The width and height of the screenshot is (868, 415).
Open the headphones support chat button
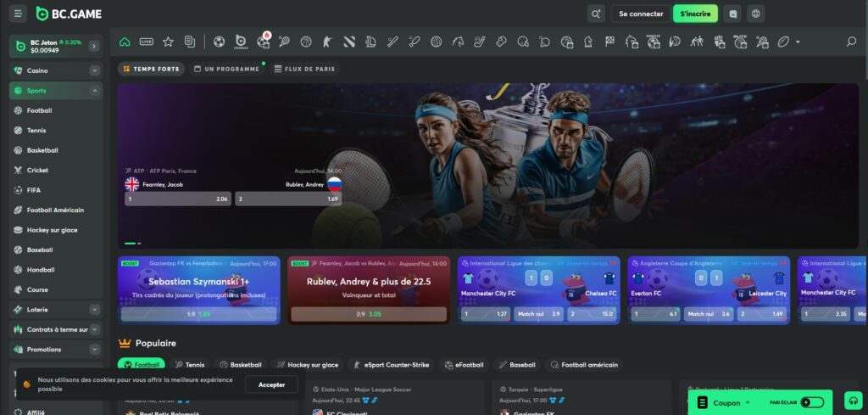pyautogui.click(x=853, y=401)
